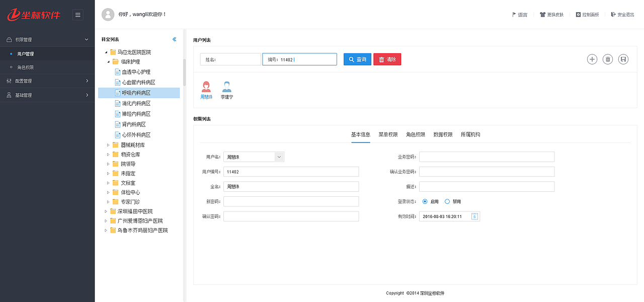
Task: Select the 禁用 radio button
Action: 447,201
